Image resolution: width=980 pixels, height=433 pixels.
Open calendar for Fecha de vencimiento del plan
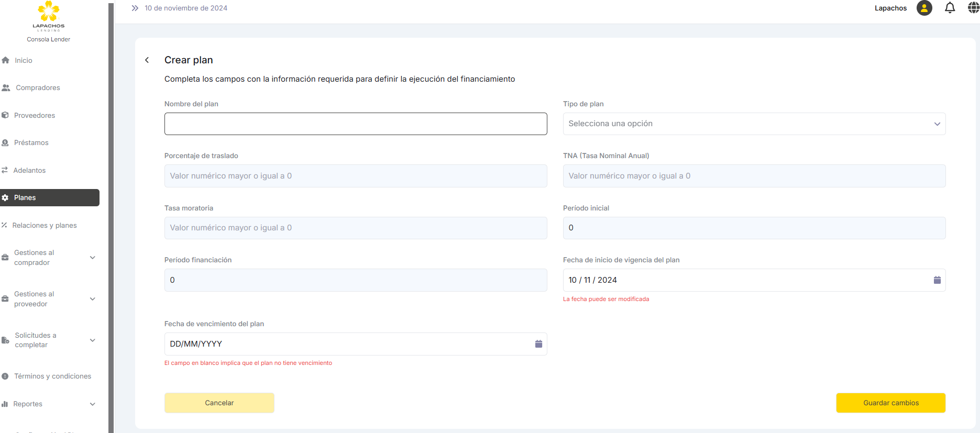point(538,344)
